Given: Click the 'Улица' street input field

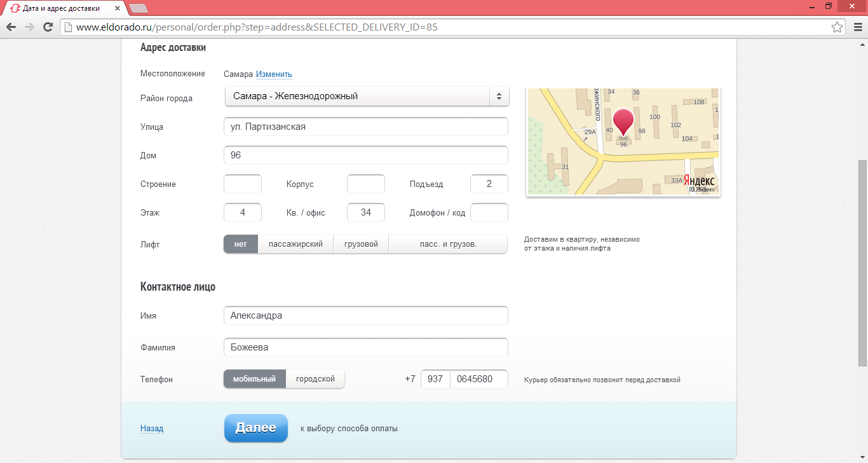Looking at the screenshot, I should (366, 127).
